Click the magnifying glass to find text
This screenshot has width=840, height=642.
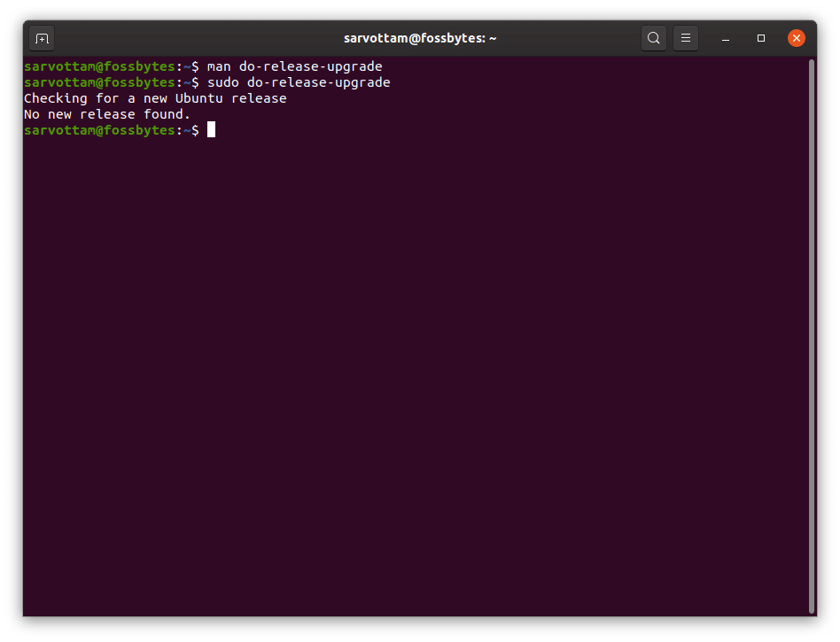coord(653,38)
